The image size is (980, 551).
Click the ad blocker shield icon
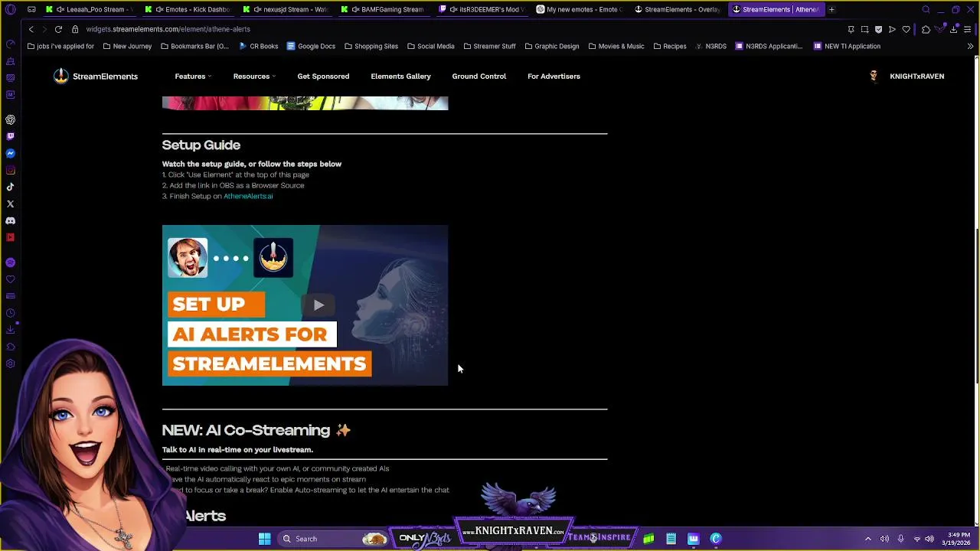pos(878,29)
